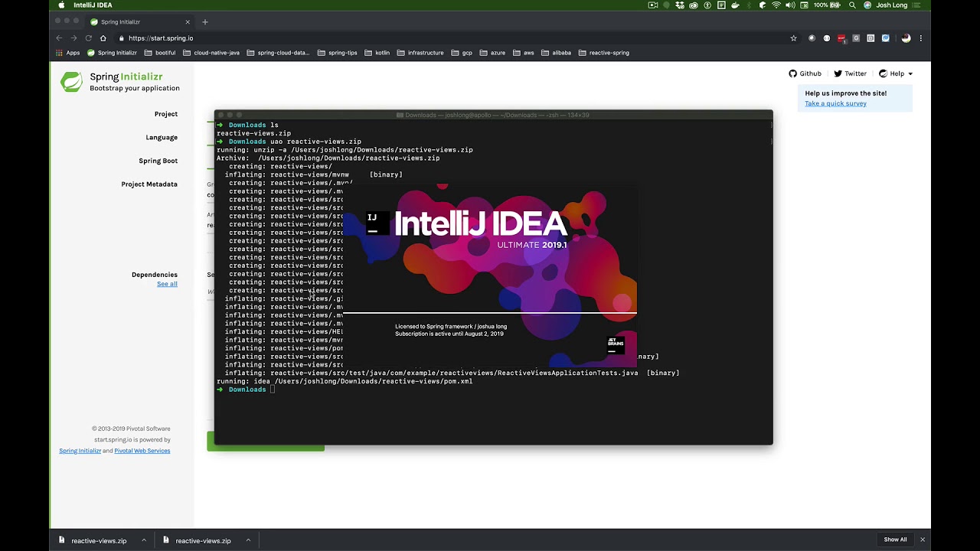Expand options for the leftmost reactive-views.zip download
This screenshot has height=551, width=980.
pyautogui.click(x=143, y=540)
